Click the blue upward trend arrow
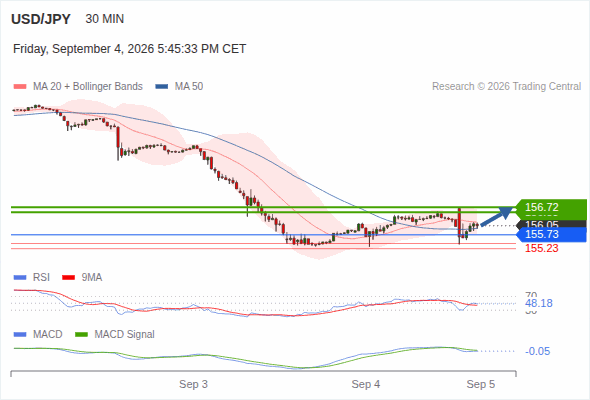The image size is (590, 400). point(497,216)
